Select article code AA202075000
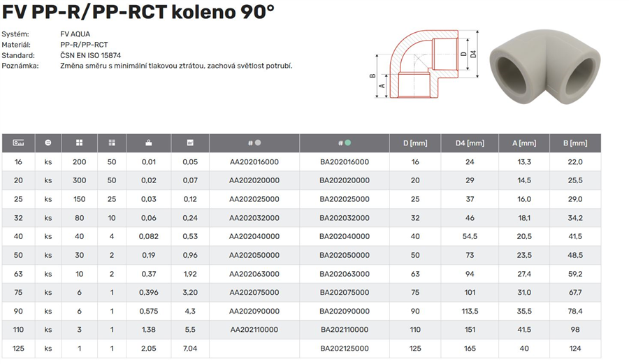629x364 pixels. point(254,292)
